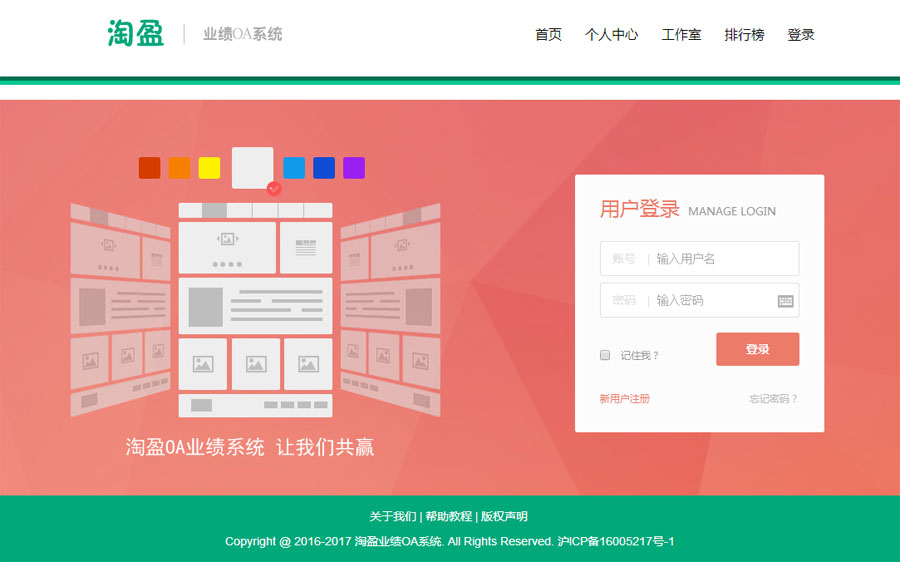Click the copyright 沪ICP备16005217号-1 text
900x562 pixels.
tap(616, 541)
